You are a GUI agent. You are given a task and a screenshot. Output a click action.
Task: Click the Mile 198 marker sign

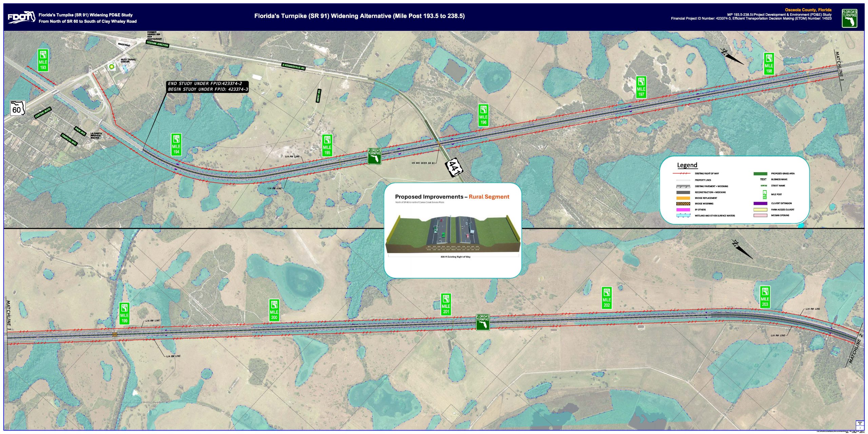pos(769,64)
